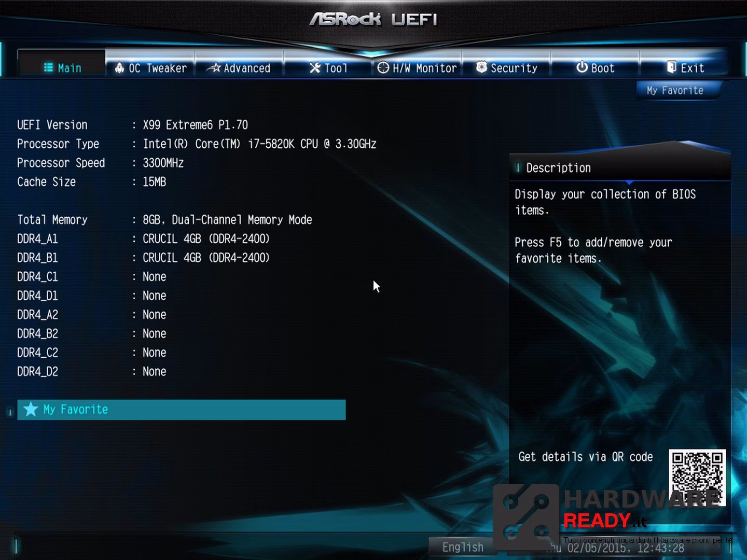
Task: Click the Display your collection description text
Action: pos(605,202)
